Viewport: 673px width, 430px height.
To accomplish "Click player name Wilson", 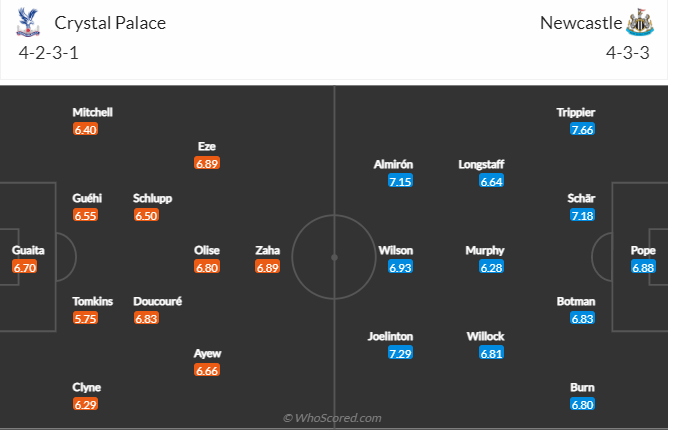I will [395, 250].
